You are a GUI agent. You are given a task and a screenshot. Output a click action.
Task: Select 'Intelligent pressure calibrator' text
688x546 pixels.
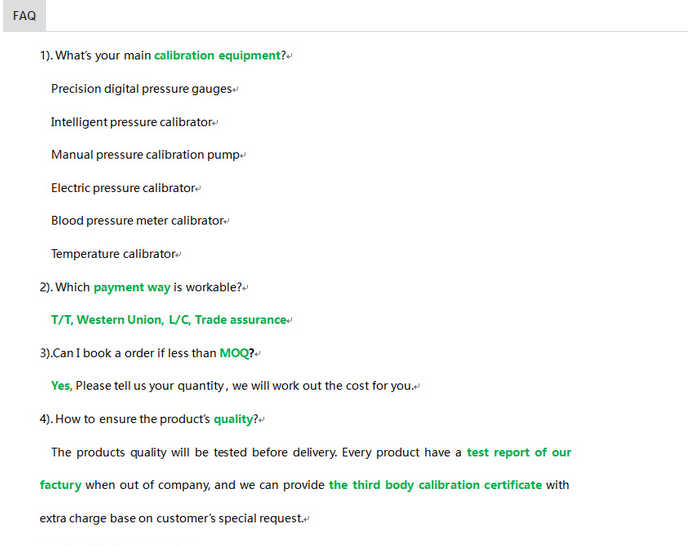click(x=132, y=122)
